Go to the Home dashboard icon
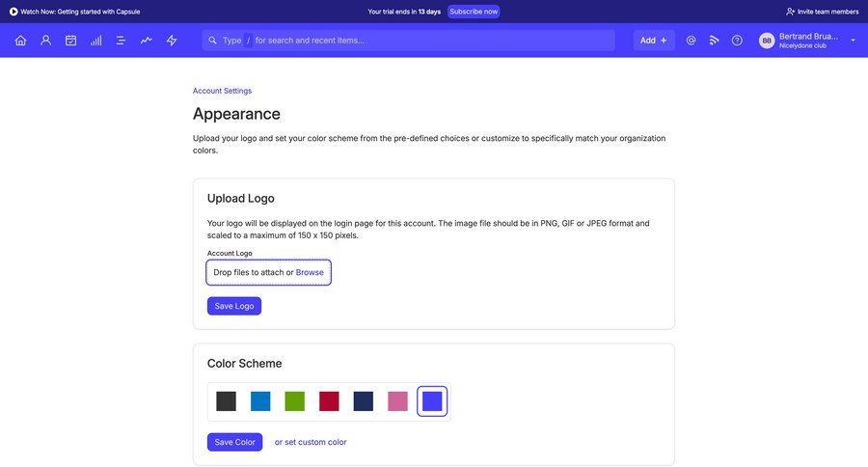The width and height of the screenshot is (868, 467). pos(20,41)
